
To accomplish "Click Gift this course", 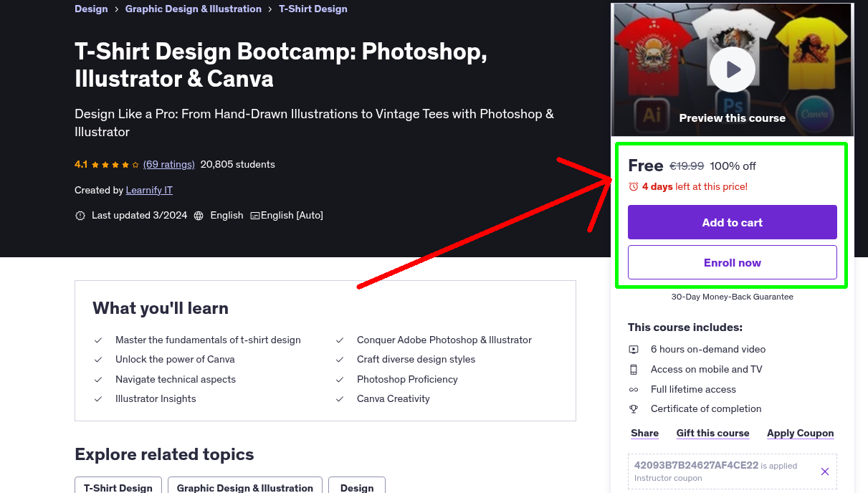I will [x=713, y=433].
